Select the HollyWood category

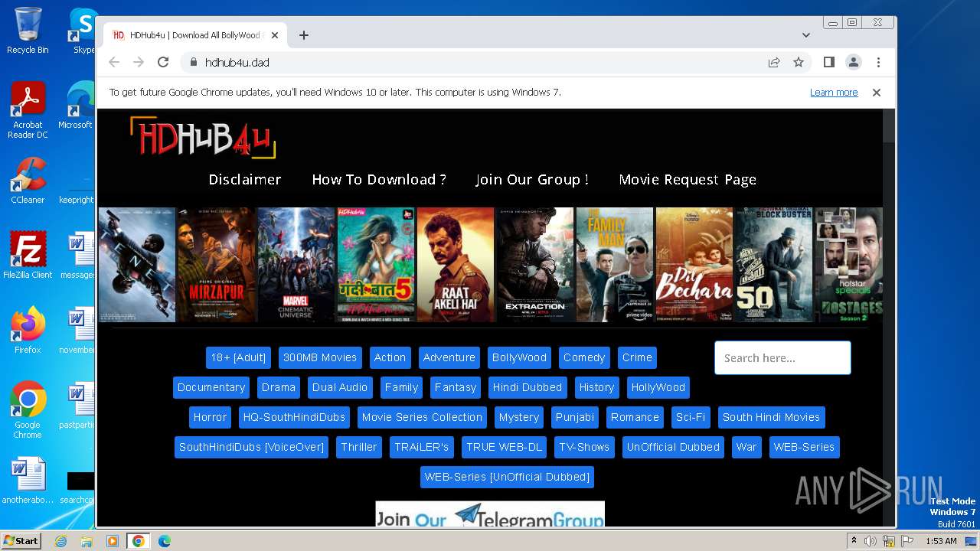pyautogui.click(x=658, y=387)
